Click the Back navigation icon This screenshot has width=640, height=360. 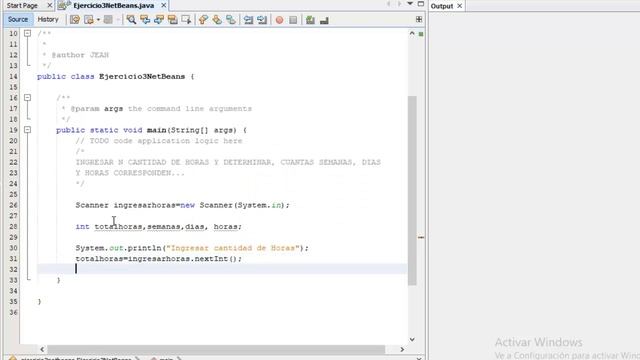[89, 20]
